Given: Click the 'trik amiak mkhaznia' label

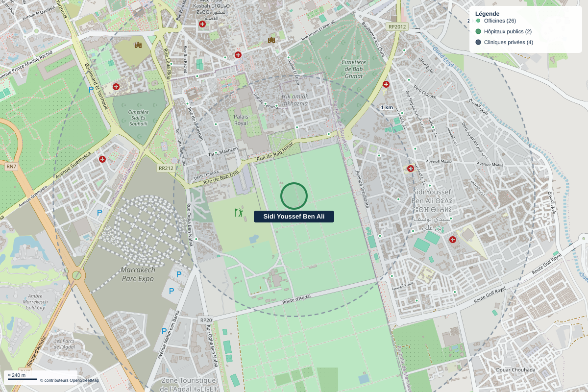Looking at the screenshot, I should [295, 100].
